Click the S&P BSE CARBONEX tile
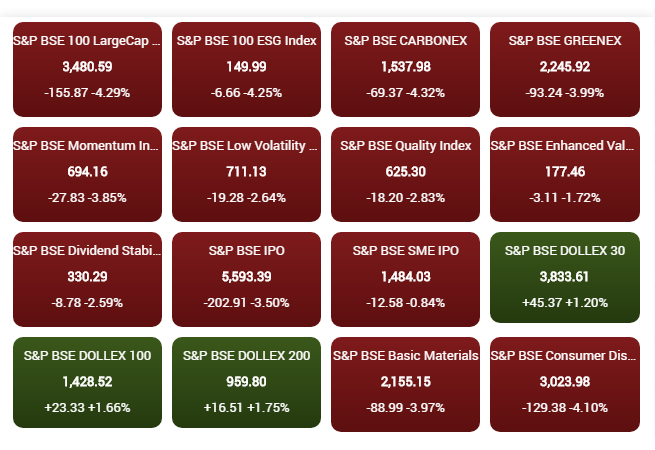The image size is (655, 450). pos(405,68)
